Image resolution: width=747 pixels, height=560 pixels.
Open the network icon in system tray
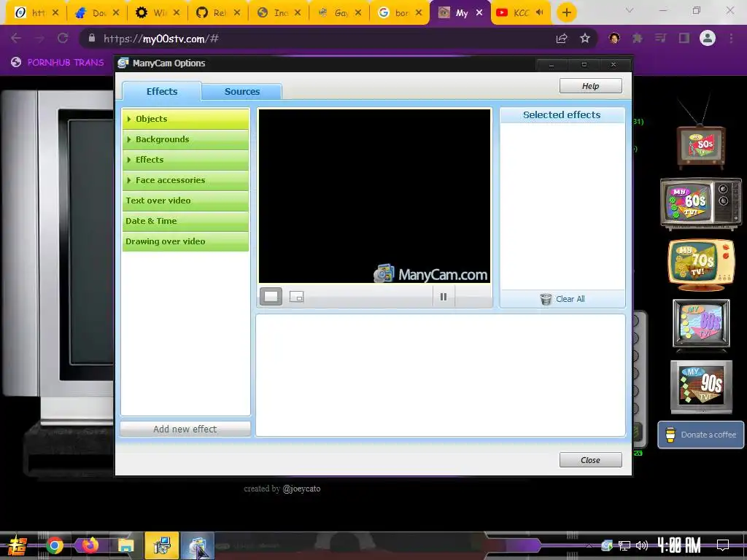[624, 545]
